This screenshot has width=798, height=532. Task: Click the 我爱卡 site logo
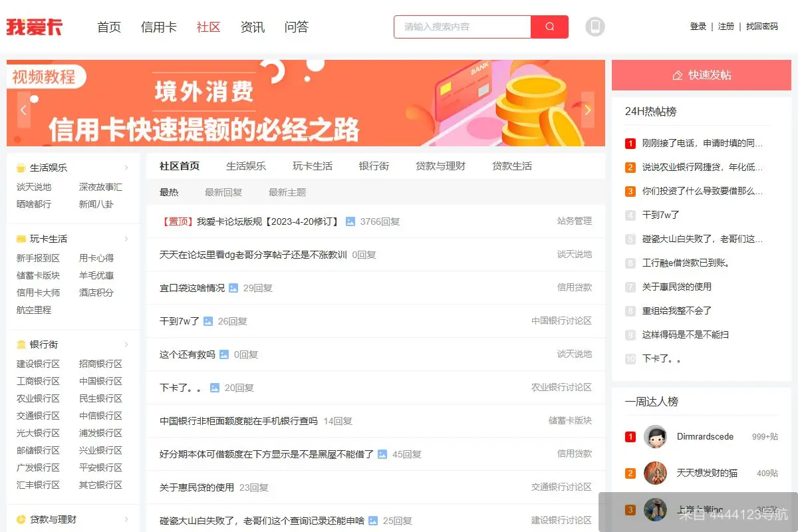tap(34, 27)
